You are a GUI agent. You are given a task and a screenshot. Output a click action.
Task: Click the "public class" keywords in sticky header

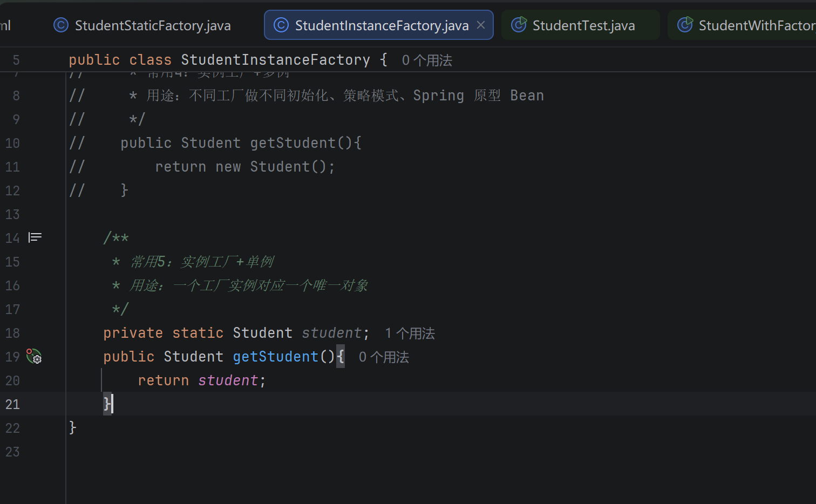(120, 60)
